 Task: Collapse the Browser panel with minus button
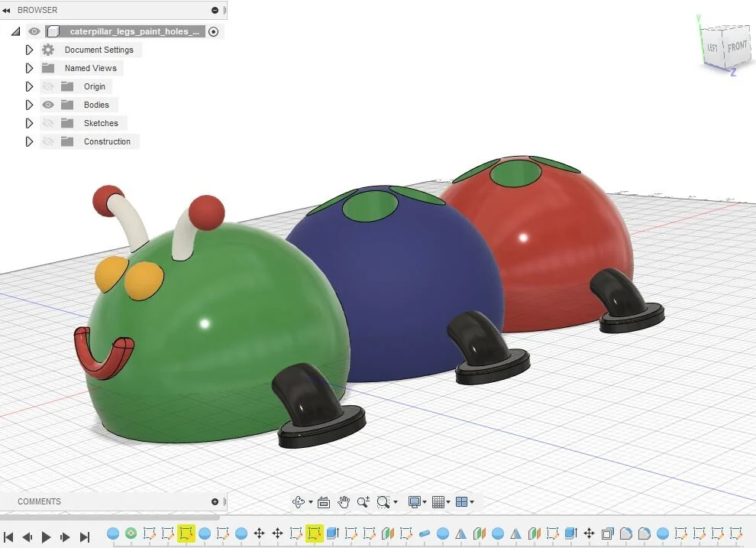click(215, 10)
